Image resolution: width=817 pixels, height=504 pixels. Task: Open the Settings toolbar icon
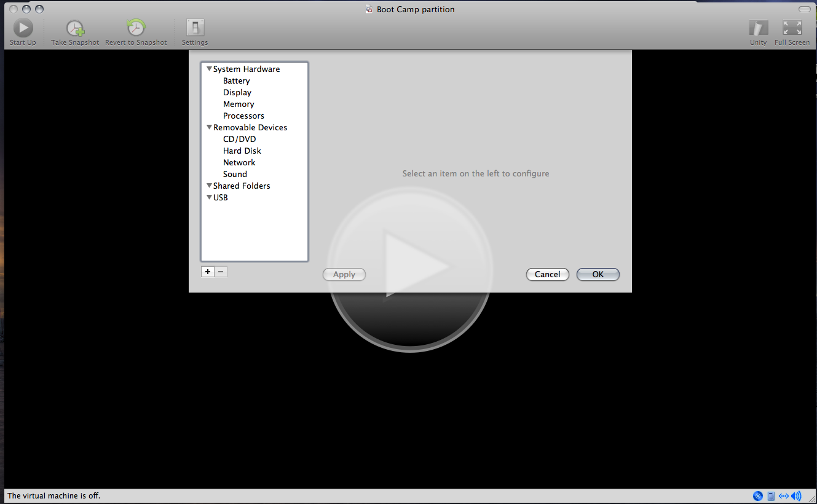point(195,28)
